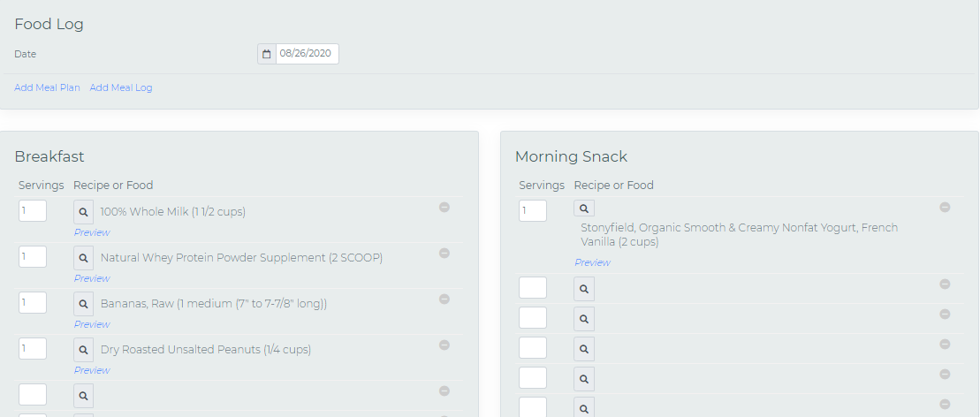Edit servings for 100% Whole Milk
The image size is (980, 417).
tap(33, 212)
